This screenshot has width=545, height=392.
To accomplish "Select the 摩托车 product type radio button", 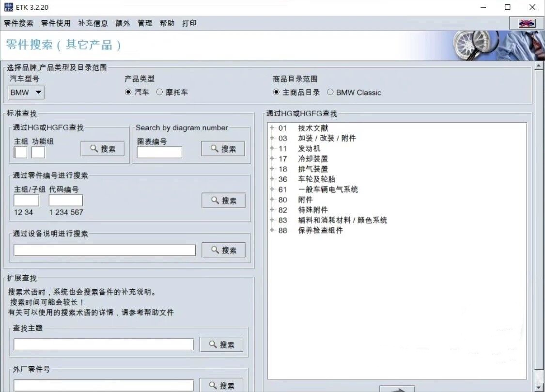I will [159, 92].
